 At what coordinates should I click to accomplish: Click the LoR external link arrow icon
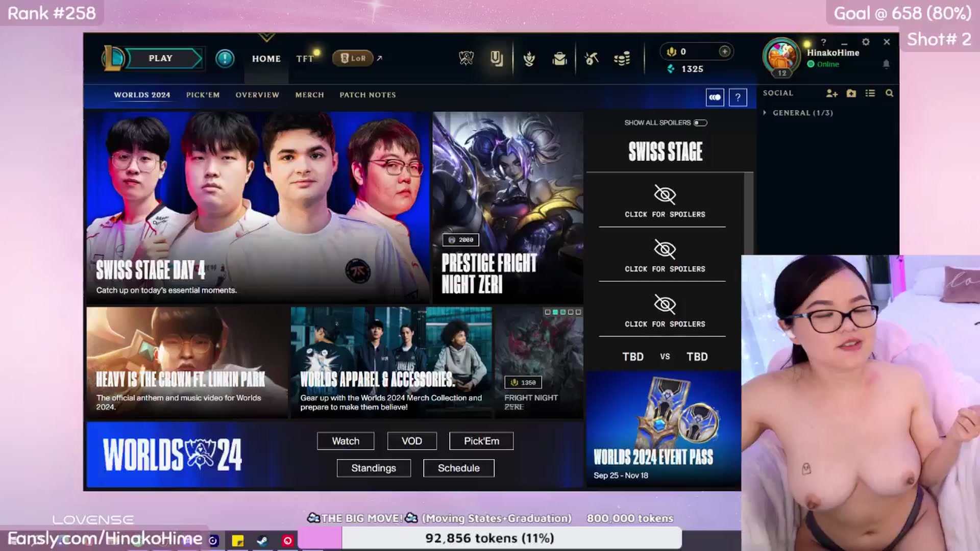coord(379,58)
